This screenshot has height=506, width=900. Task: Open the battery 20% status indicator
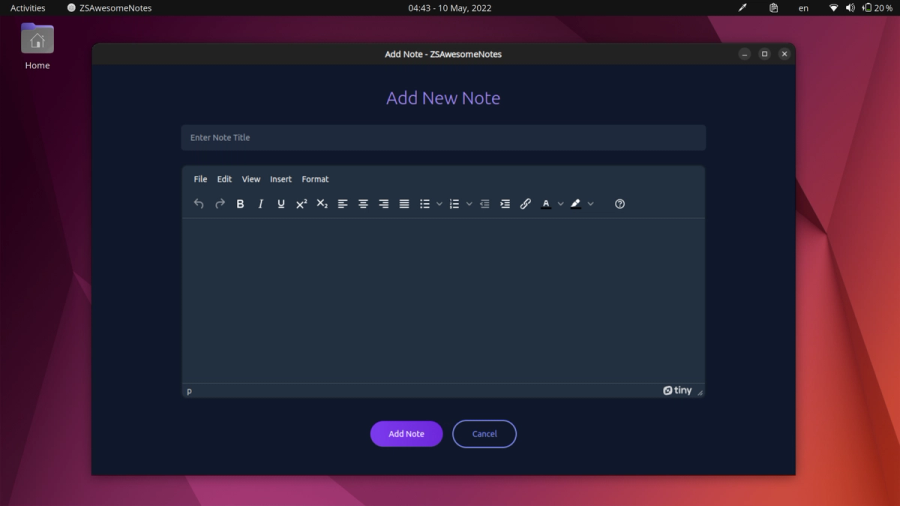pos(877,8)
